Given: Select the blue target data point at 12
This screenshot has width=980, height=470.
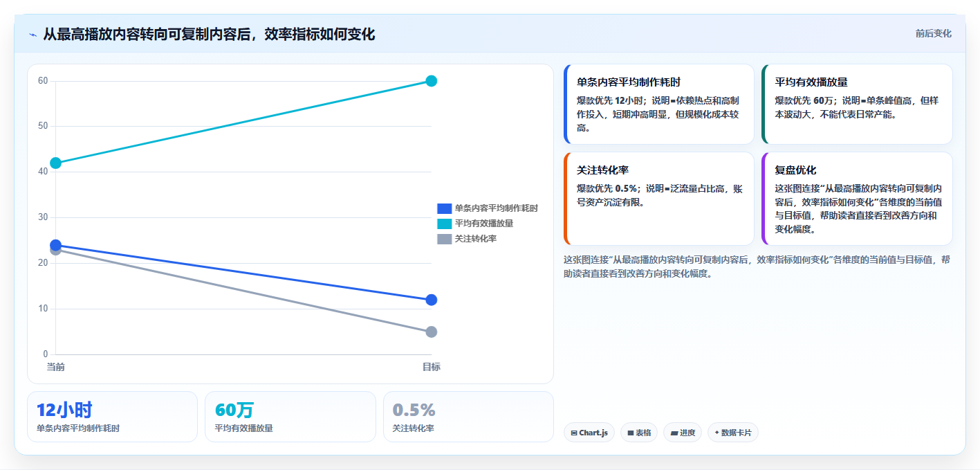Looking at the screenshot, I should tap(431, 300).
